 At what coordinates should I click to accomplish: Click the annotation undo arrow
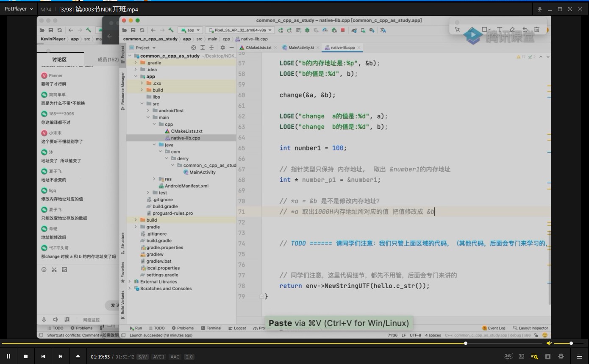point(525,30)
